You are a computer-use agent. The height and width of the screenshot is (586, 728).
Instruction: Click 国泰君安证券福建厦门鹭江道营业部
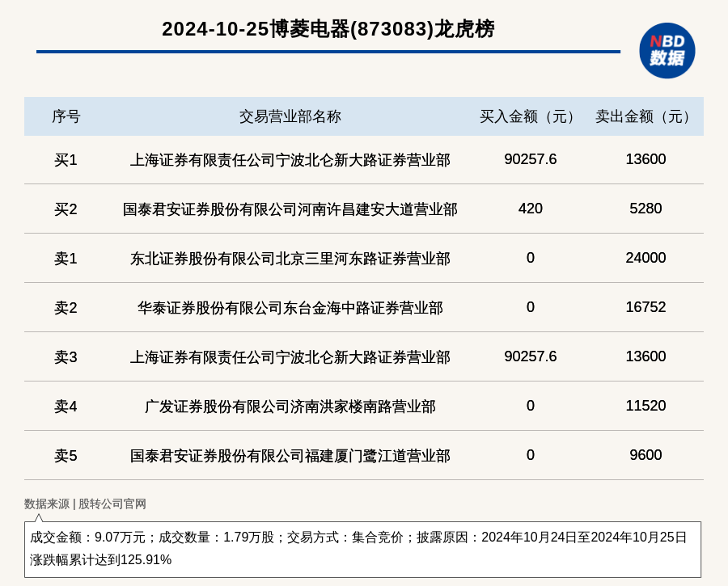[290, 456]
